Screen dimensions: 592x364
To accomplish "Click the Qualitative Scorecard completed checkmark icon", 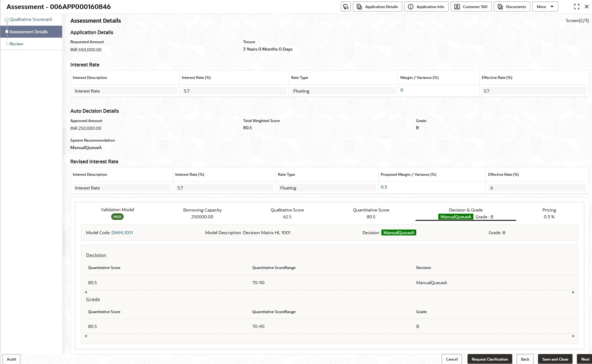I will pos(7,20).
